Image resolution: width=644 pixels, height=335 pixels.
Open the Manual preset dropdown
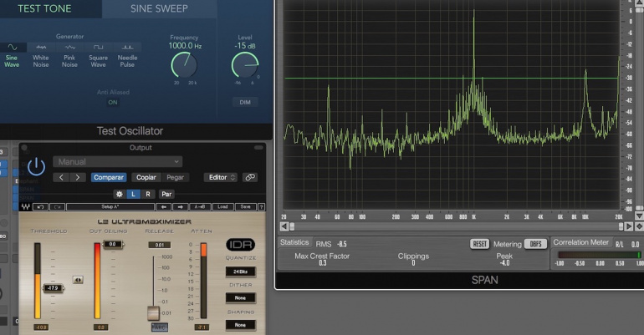pos(117,161)
